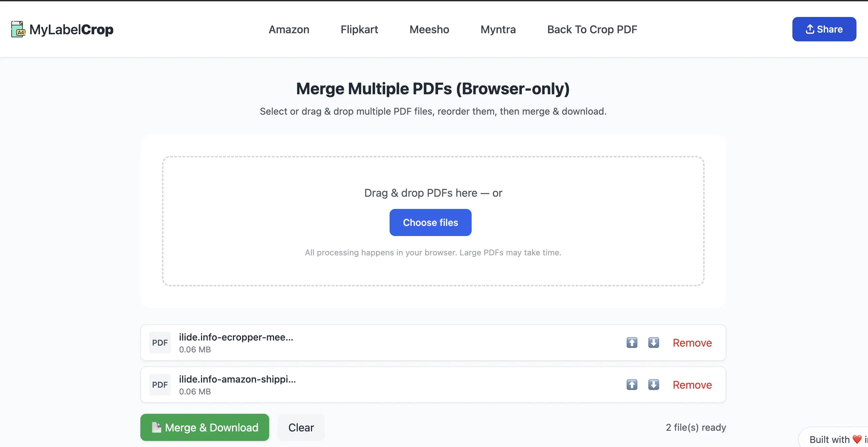Remove the ilide.info-ecropper-mee PDF
This screenshot has height=447, width=868.
[692, 343]
